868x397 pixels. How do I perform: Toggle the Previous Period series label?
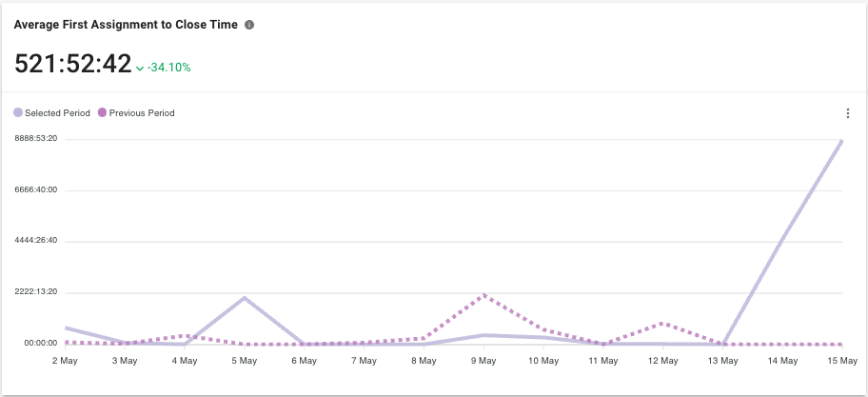[x=142, y=113]
